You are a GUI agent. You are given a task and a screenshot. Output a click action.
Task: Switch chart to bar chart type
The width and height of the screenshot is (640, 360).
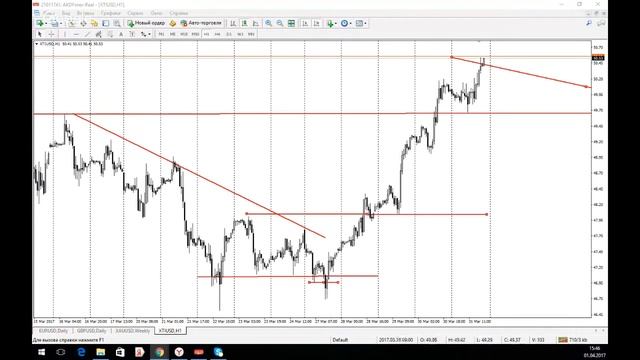tap(233, 23)
